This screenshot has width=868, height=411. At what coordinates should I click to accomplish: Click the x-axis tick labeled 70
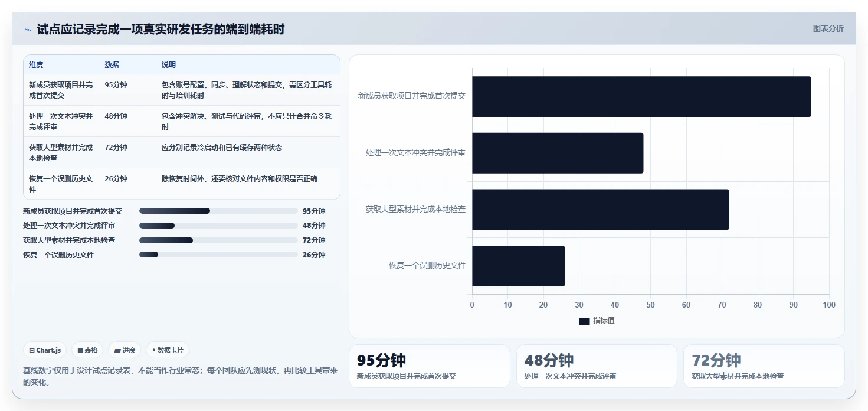pyautogui.click(x=722, y=305)
